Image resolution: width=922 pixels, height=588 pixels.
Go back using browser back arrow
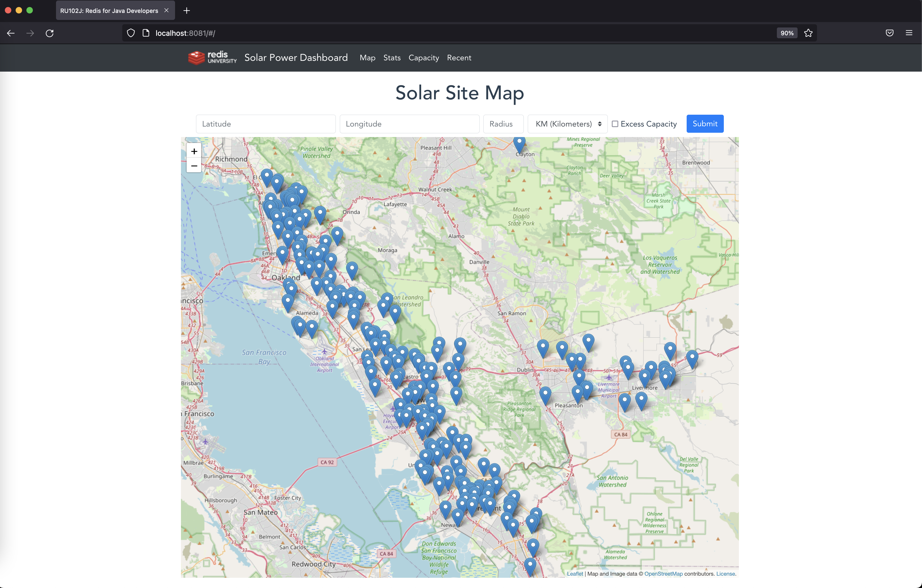pos(11,33)
